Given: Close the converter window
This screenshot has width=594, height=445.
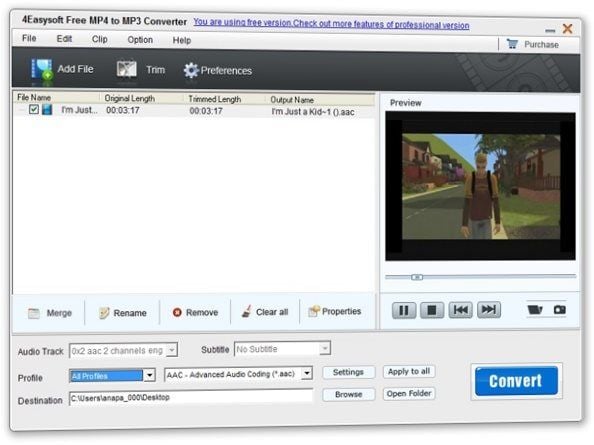Looking at the screenshot, I should [567, 28].
